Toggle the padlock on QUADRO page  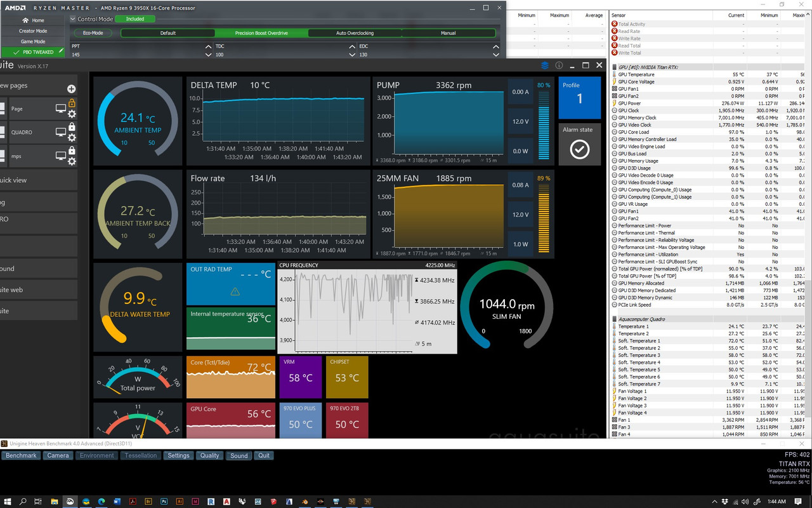(x=72, y=127)
